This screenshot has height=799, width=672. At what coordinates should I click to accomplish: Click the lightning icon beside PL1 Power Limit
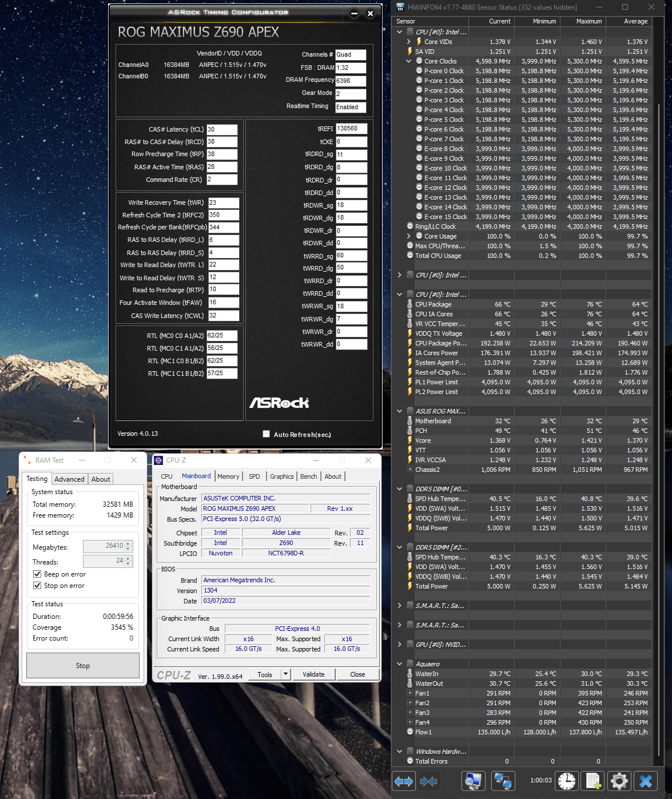(410, 382)
